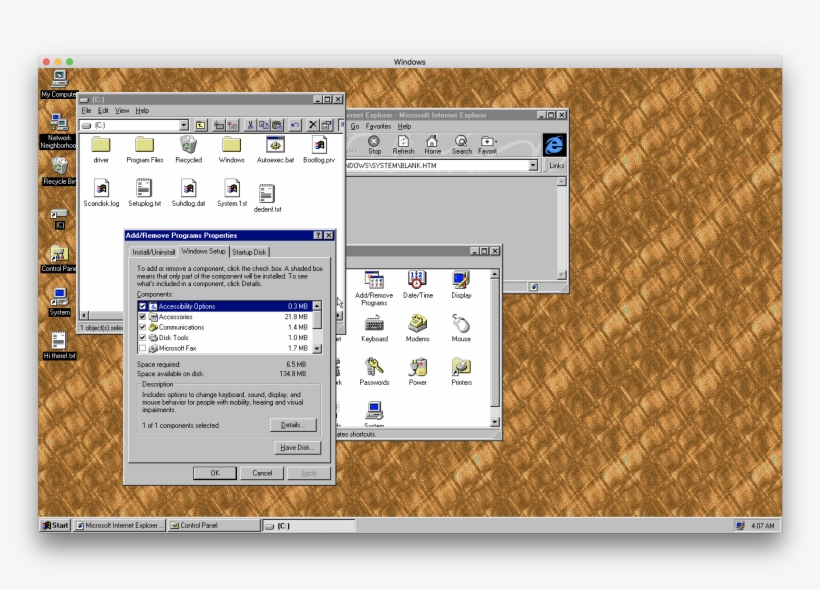Image resolution: width=820 pixels, height=589 pixels.
Task: Click Map Network Drive in C: toolbar
Action: click(219, 125)
